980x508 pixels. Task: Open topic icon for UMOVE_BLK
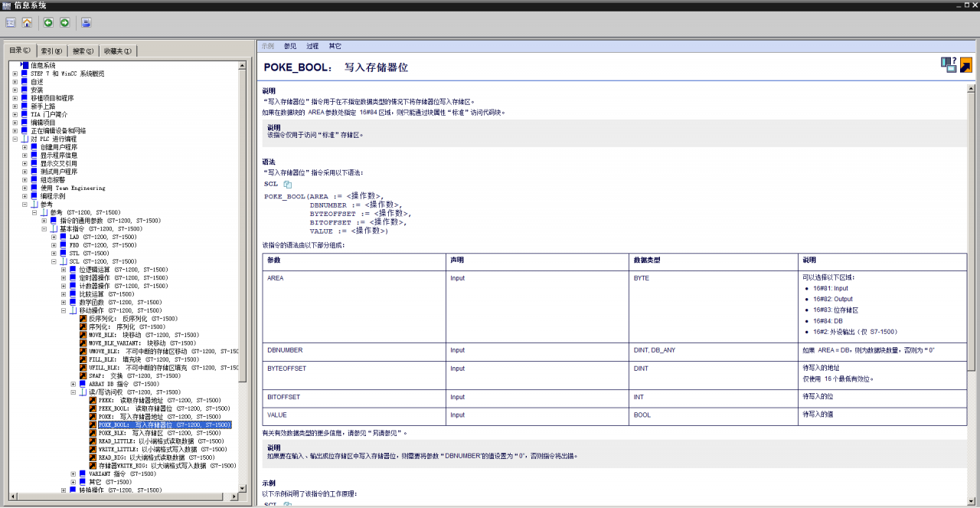pos(83,351)
